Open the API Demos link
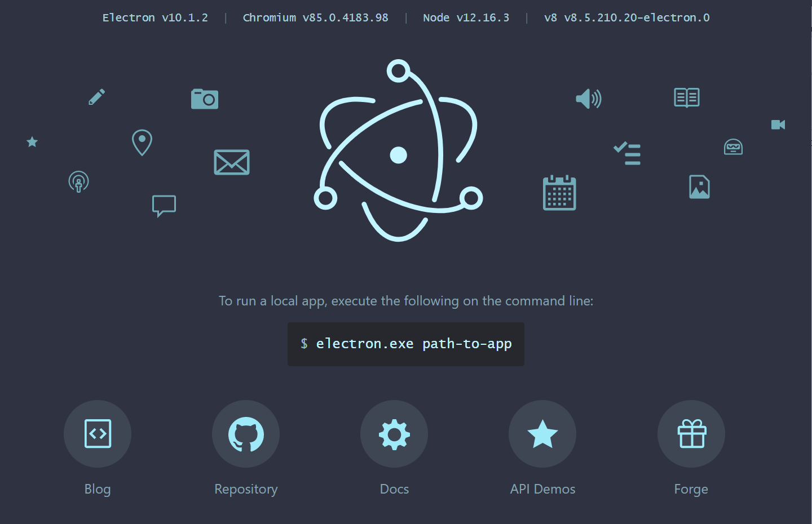This screenshot has width=812, height=524. [x=542, y=489]
